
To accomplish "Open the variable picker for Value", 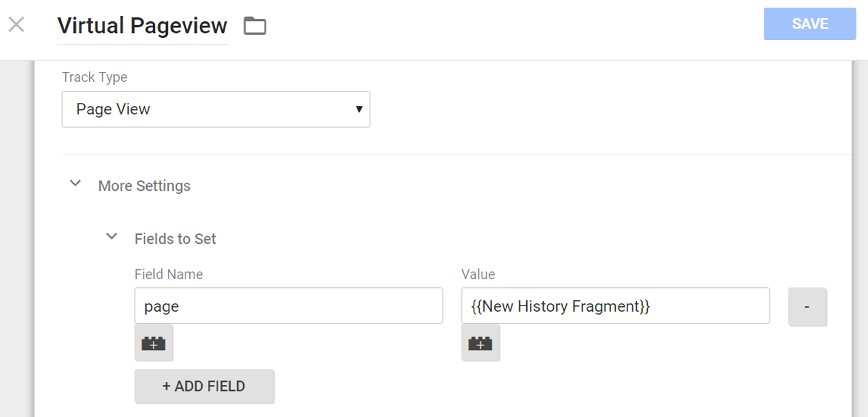I will tap(481, 343).
